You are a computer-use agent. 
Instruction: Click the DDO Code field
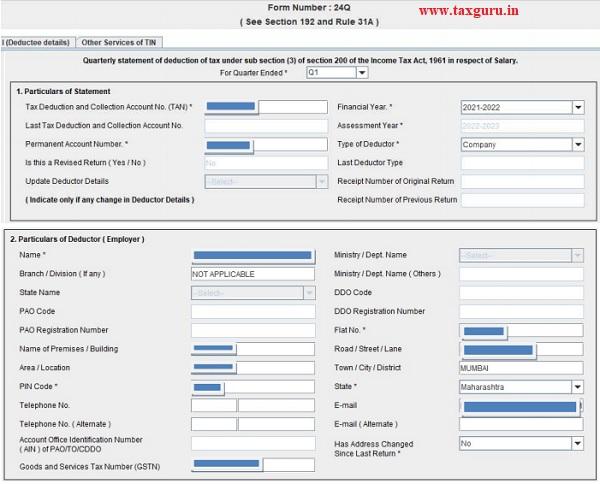click(x=521, y=293)
